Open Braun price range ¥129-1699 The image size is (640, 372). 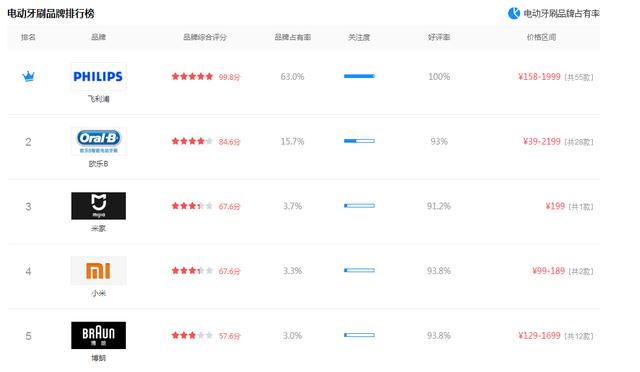coord(539,336)
